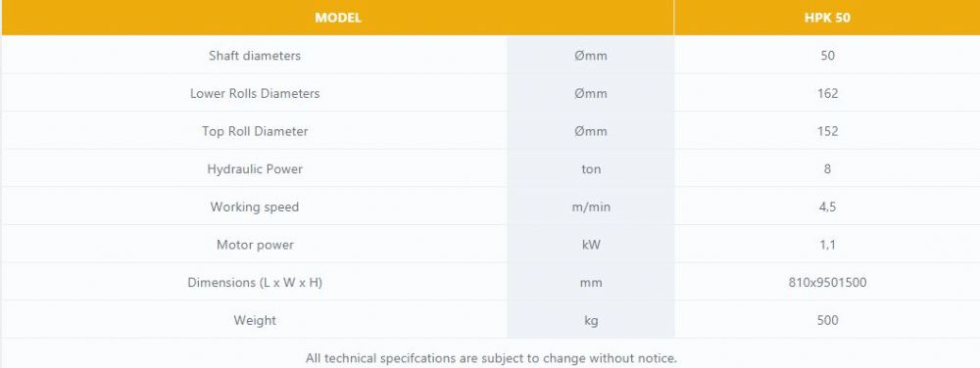
Task: Click the ton unit cell
Action: pos(591,169)
